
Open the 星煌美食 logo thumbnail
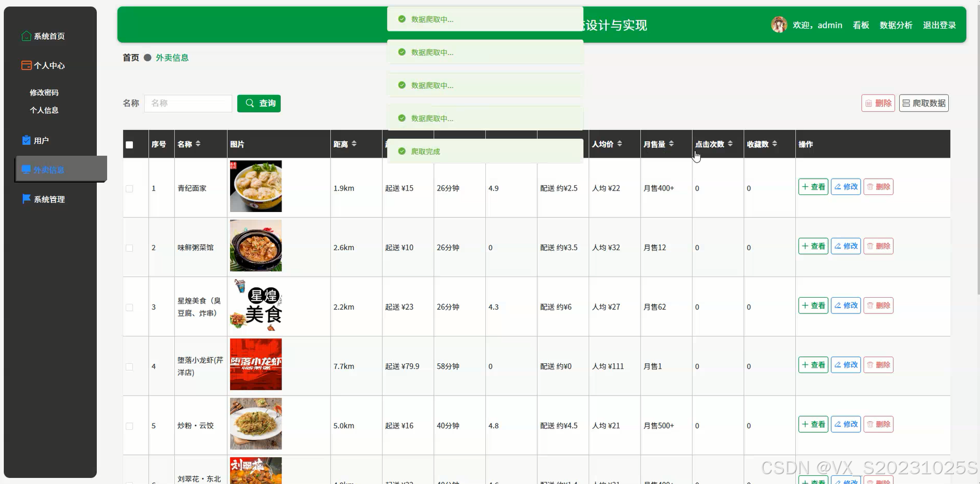click(x=256, y=305)
